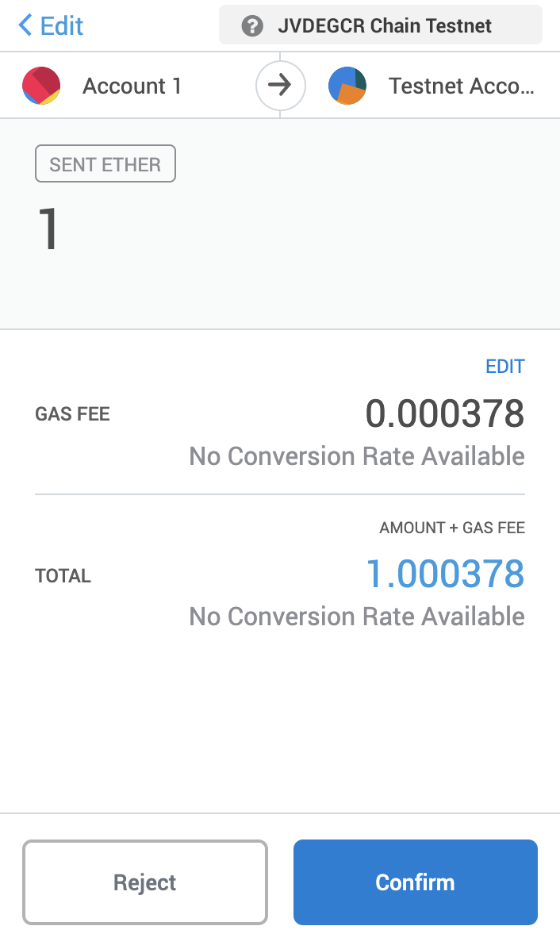Click the gas fee value 0.000378
The height and width of the screenshot is (949, 560).
tap(444, 414)
